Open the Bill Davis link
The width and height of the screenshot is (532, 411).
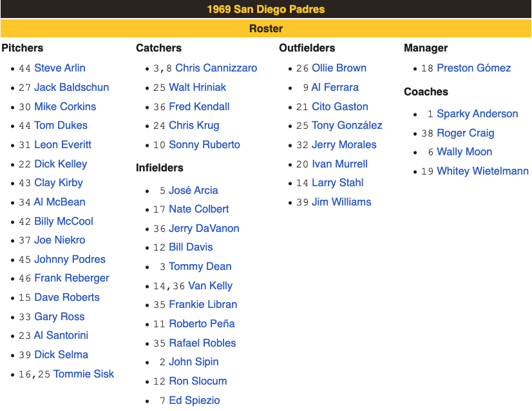pyautogui.click(x=191, y=247)
